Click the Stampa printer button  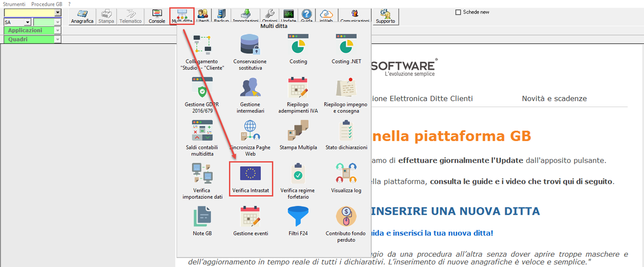(106, 16)
